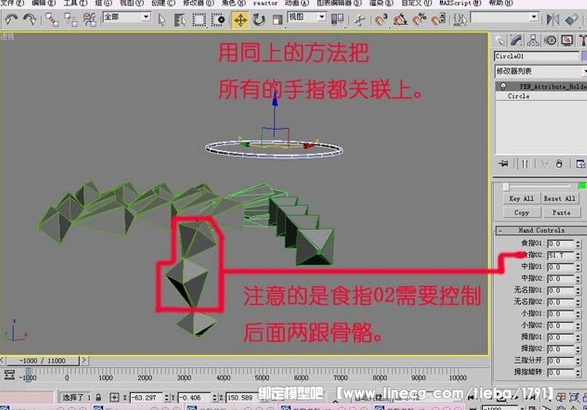Switch to the Motion command panel tab
This screenshot has height=410, width=587.
click(550, 40)
